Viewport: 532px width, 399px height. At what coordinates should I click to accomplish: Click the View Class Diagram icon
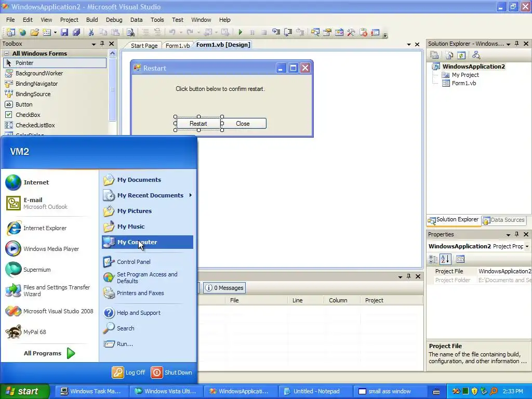(x=476, y=55)
